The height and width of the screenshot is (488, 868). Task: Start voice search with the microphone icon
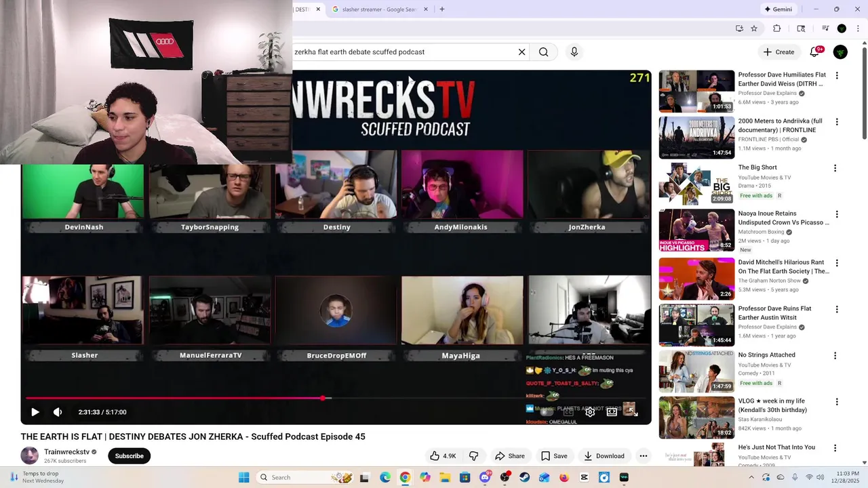click(574, 52)
